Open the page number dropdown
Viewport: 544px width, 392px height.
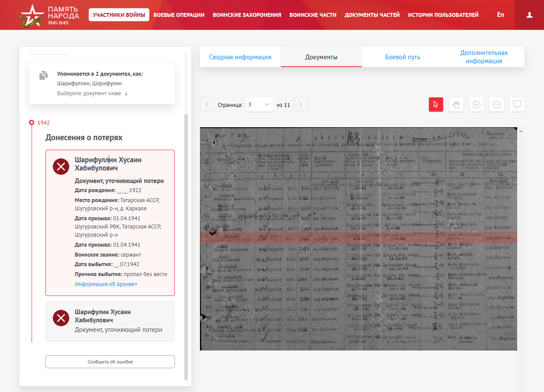259,105
